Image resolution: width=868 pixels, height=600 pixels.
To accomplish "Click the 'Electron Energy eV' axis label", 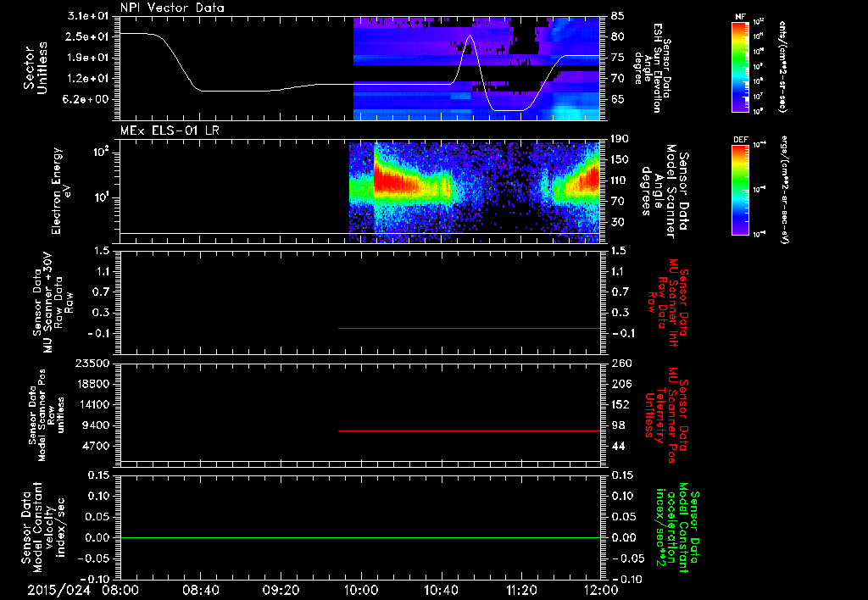I will click(61, 191).
